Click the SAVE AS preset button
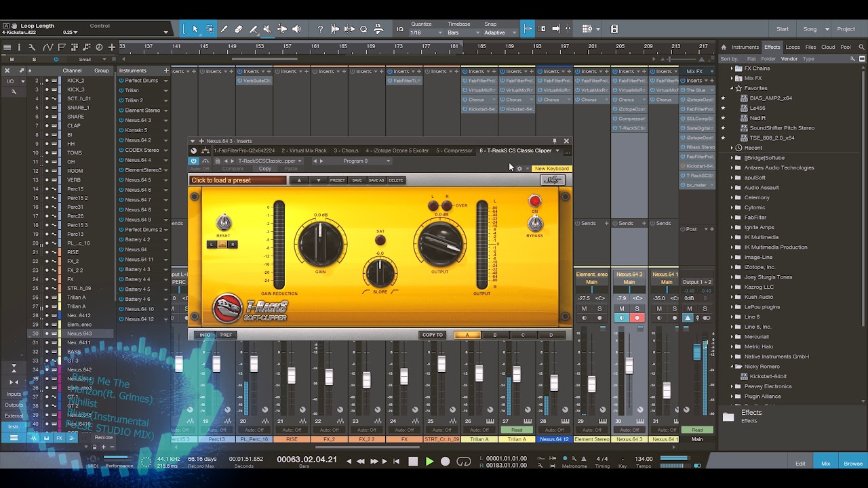Image resolution: width=868 pixels, height=488 pixels. click(376, 180)
